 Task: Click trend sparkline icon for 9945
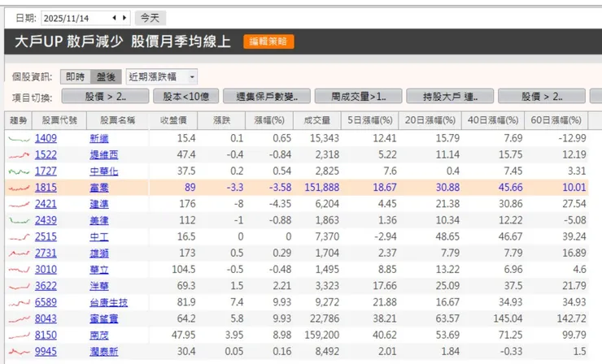click(19, 352)
